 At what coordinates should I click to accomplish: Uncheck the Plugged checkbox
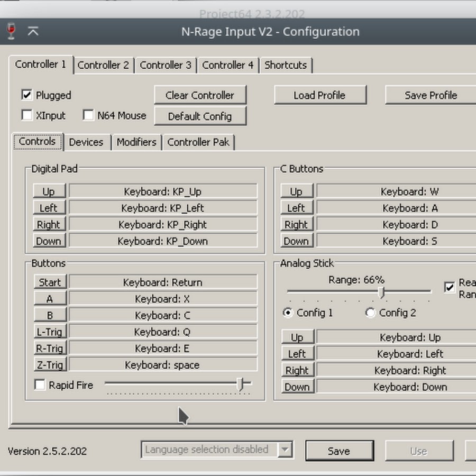(x=27, y=95)
